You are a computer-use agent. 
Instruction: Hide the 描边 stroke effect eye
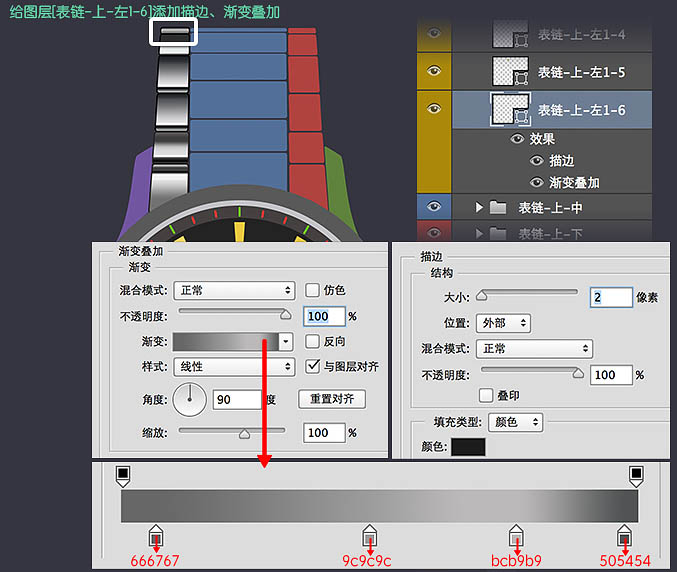[x=537, y=161]
